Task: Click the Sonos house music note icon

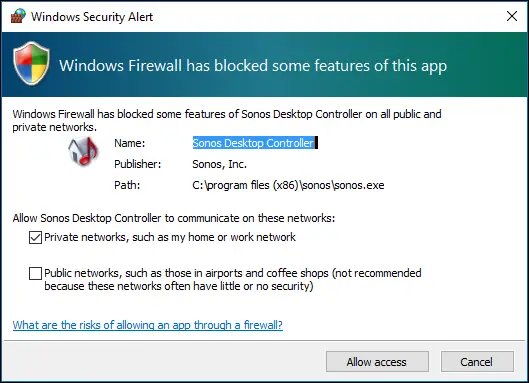Action: pos(84,151)
